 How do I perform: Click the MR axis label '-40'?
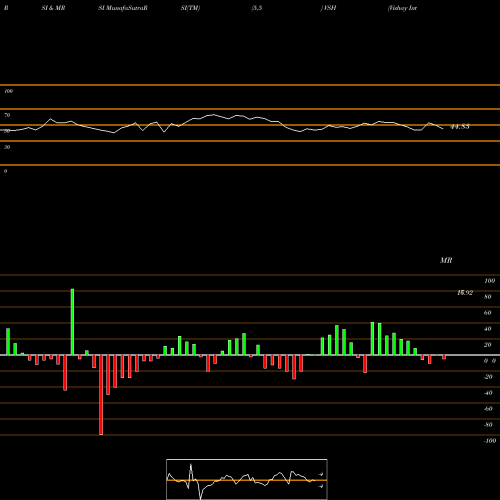[488, 393]
